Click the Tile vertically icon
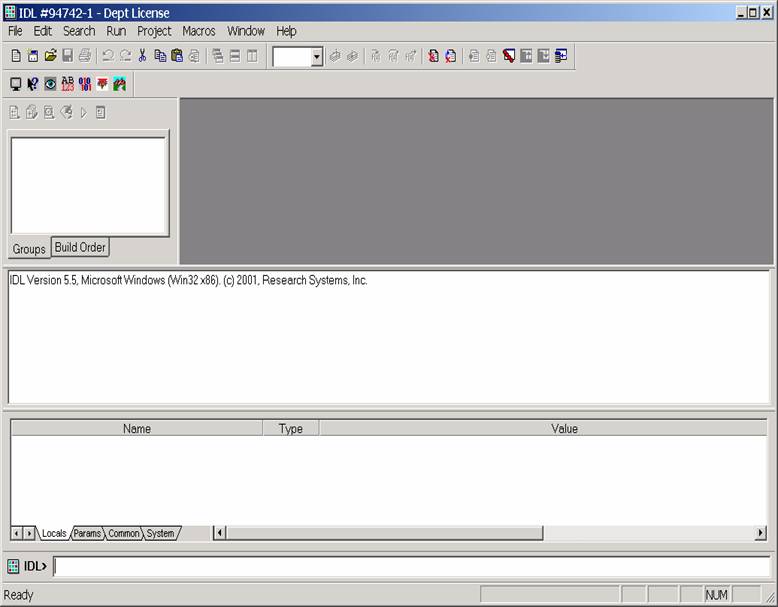The height and width of the screenshot is (607, 778). [252, 56]
